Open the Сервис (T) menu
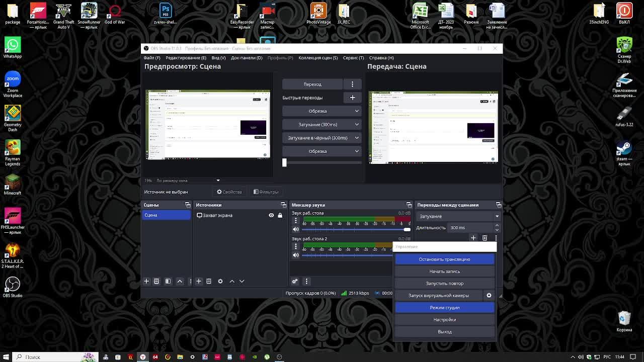644x362 pixels. 353,58
